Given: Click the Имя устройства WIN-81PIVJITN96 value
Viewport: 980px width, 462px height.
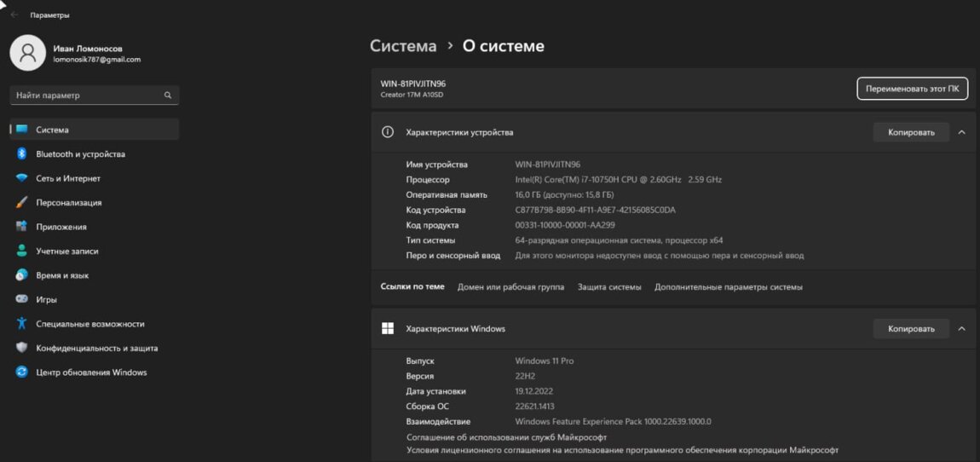Looking at the screenshot, I should (x=547, y=165).
